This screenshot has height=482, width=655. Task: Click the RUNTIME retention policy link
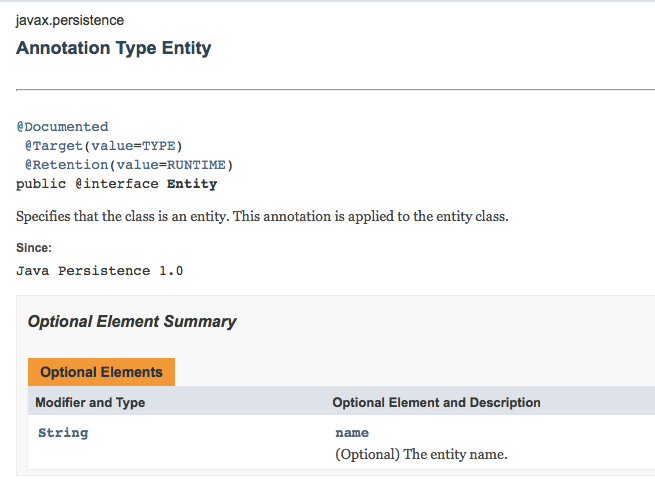pos(199,165)
